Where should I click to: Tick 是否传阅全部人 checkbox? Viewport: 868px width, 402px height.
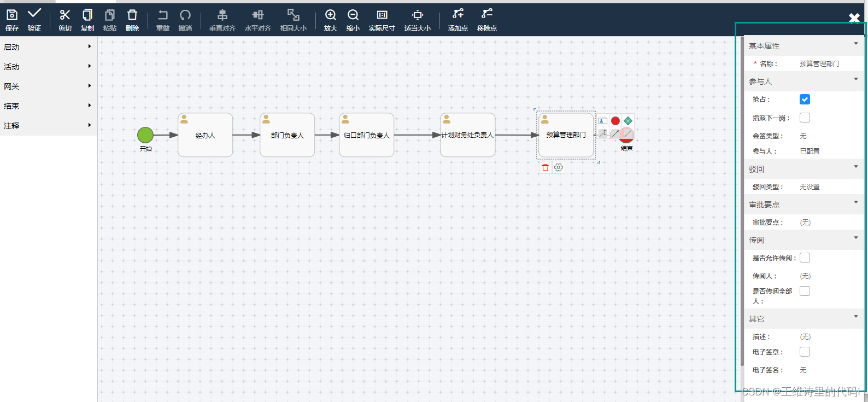(x=805, y=291)
